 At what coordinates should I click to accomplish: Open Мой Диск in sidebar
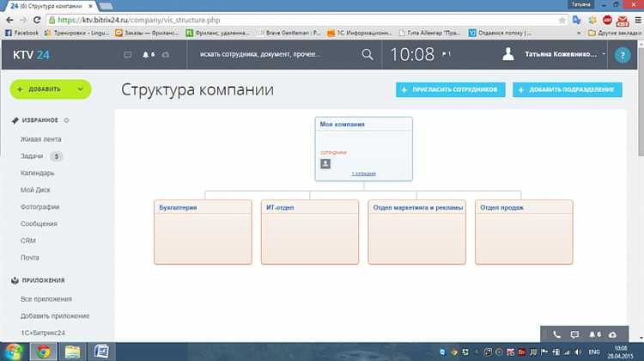click(35, 190)
